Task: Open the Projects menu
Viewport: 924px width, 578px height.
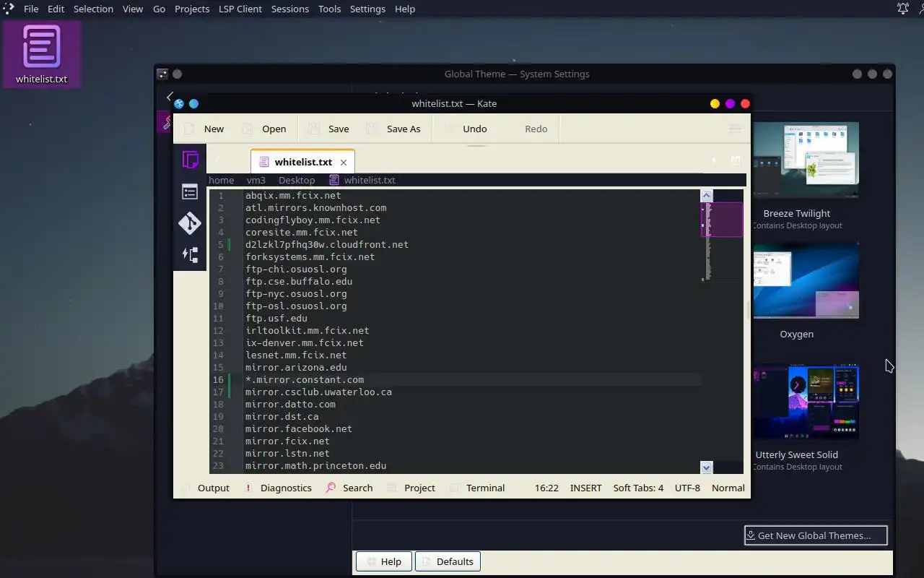Action: pos(192,9)
